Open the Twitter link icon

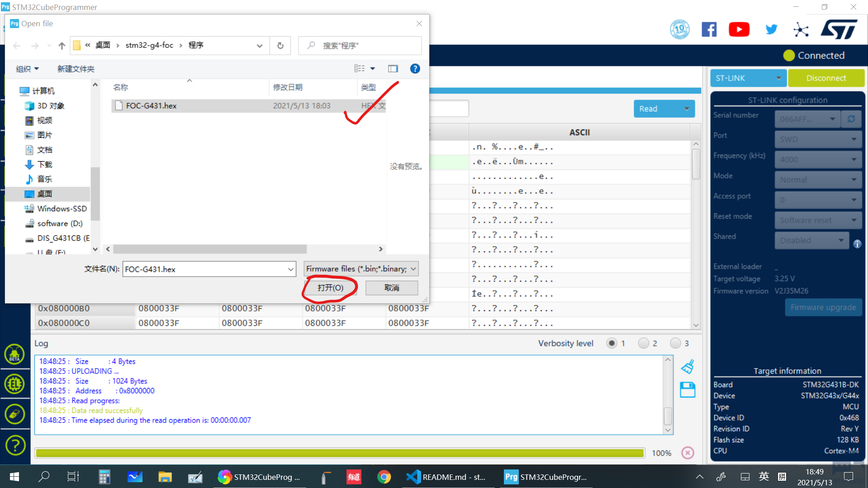tap(771, 30)
